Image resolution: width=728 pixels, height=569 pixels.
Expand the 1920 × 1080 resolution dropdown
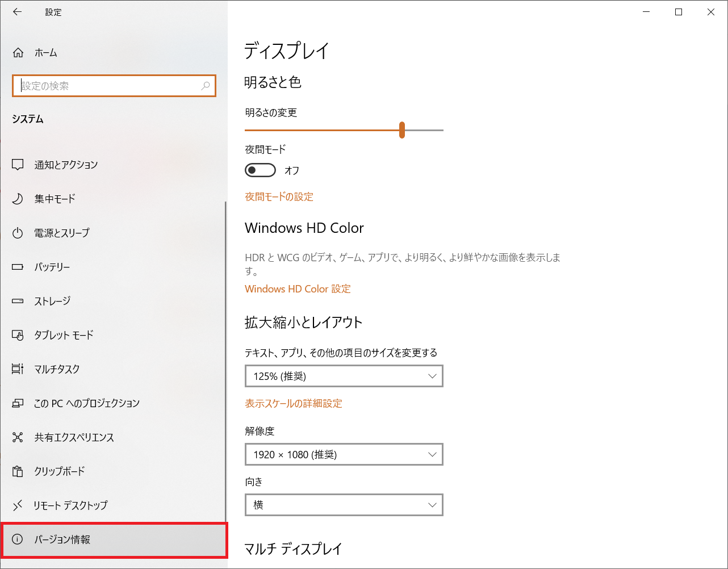(344, 454)
